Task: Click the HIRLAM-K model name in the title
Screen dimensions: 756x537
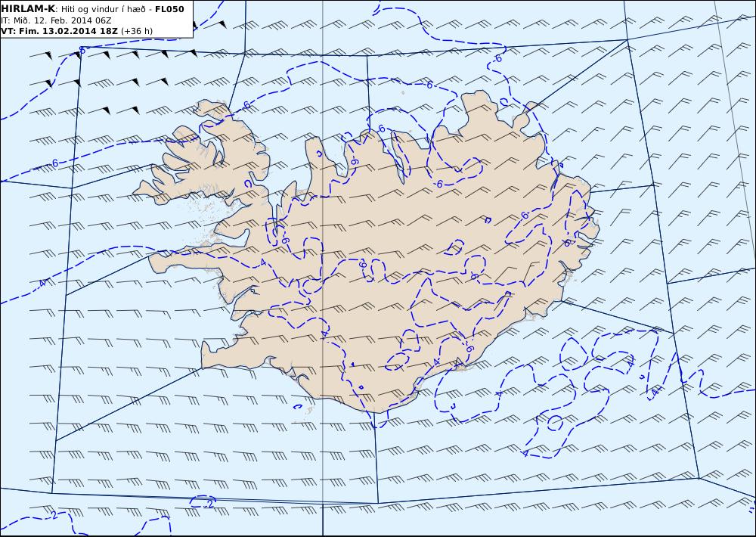Action: [x=29, y=9]
